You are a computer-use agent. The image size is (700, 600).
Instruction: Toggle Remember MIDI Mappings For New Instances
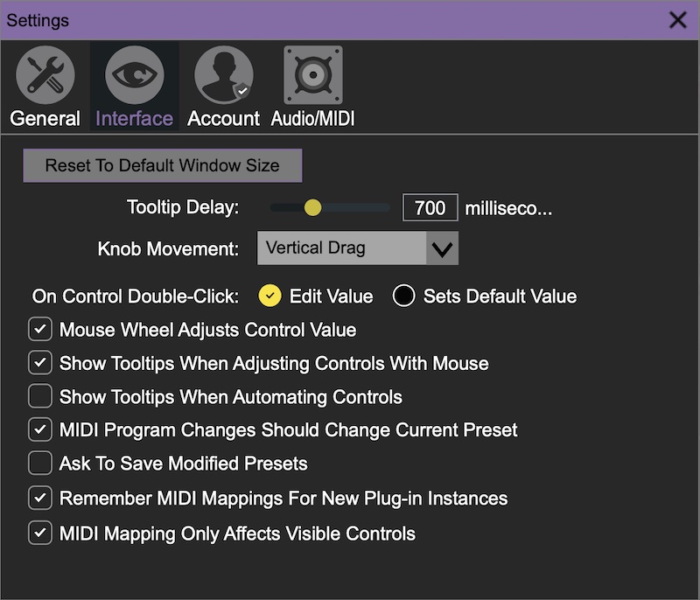click(x=40, y=499)
